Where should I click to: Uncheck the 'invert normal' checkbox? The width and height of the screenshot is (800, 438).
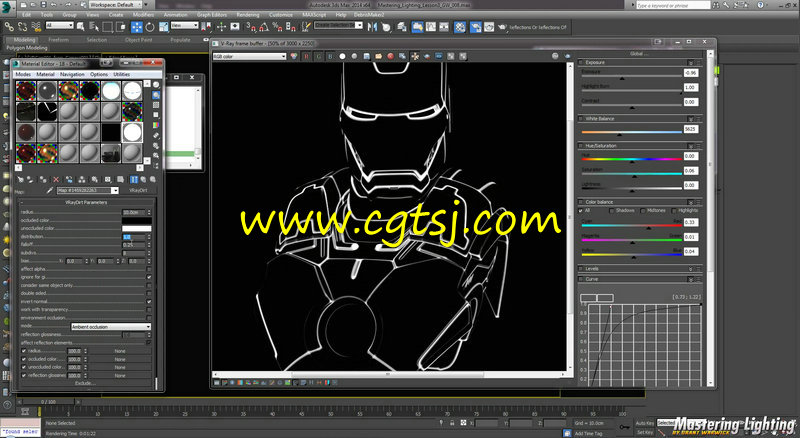click(x=149, y=302)
